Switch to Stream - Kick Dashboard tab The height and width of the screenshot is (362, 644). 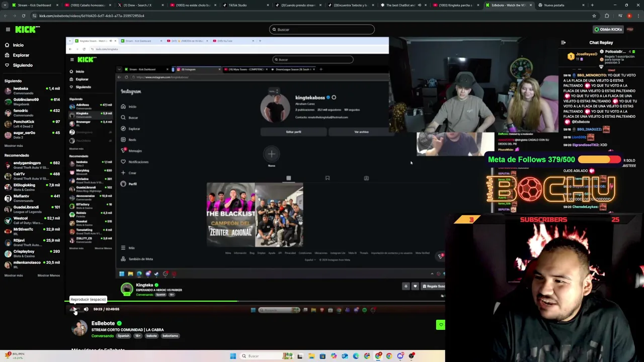coord(34,5)
